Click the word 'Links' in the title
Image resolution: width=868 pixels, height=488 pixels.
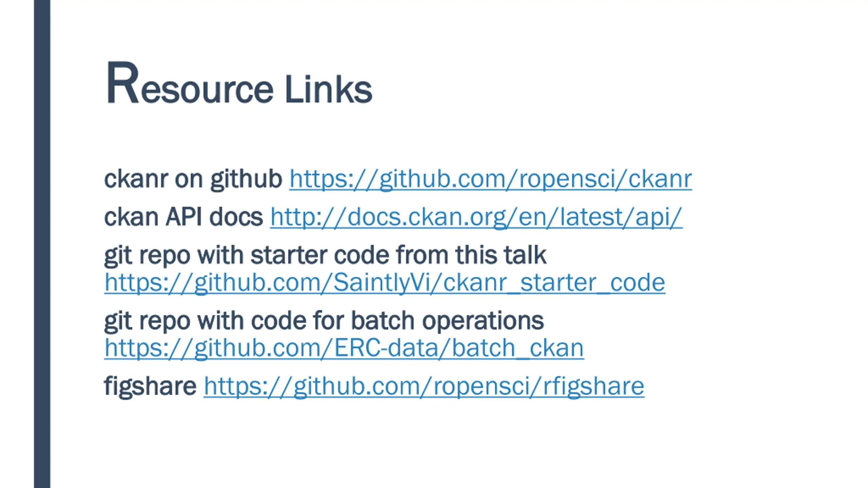pyautogui.click(x=329, y=89)
